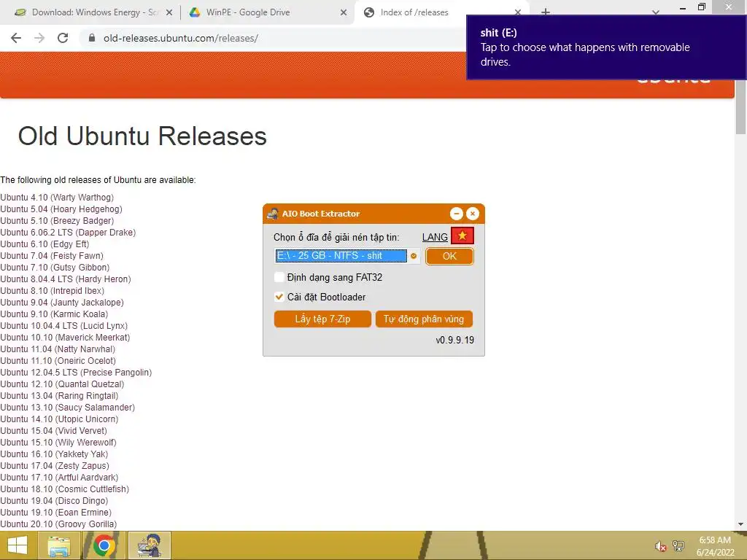This screenshot has height=560, width=747.
Task: Click the network tray icon
Action: point(678,546)
